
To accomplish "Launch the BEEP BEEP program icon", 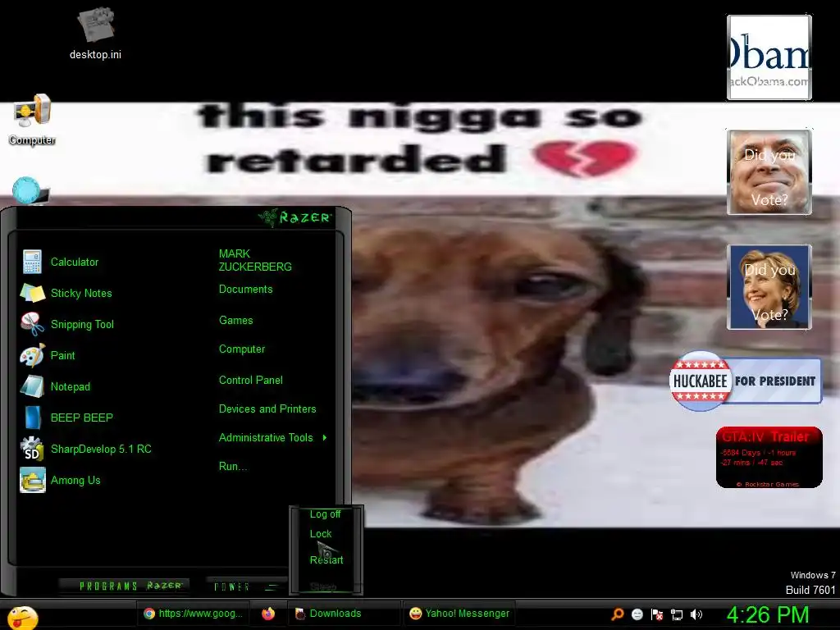I will (32, 418).
